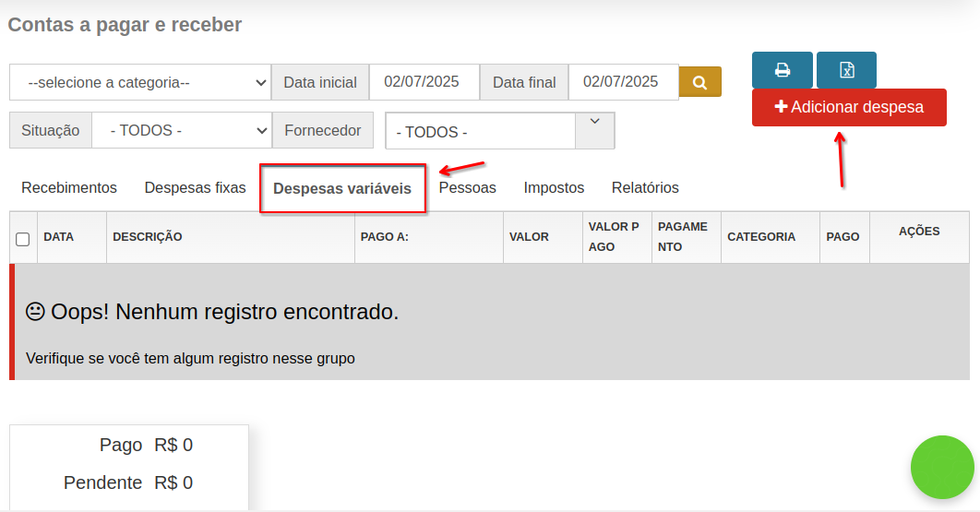Click Adicionar despesa button
The height and width of the screenshot is (512, 980).
point(849,108)
